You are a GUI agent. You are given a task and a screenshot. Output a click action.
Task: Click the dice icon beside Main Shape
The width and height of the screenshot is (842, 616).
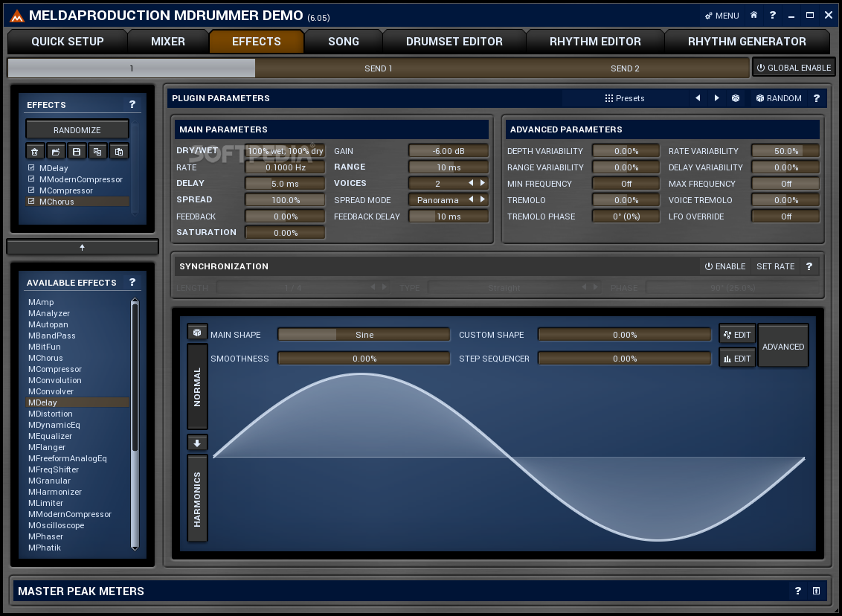[x=197, y=333]
